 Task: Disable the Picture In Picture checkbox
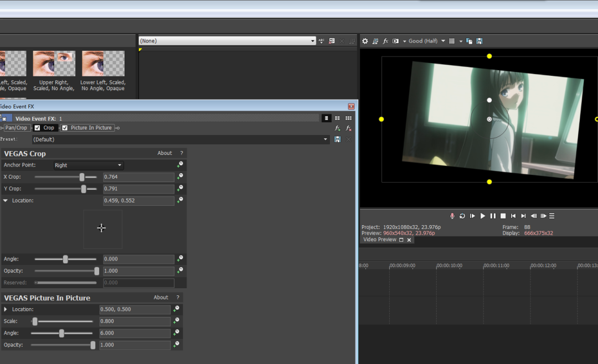pos(65,128)
